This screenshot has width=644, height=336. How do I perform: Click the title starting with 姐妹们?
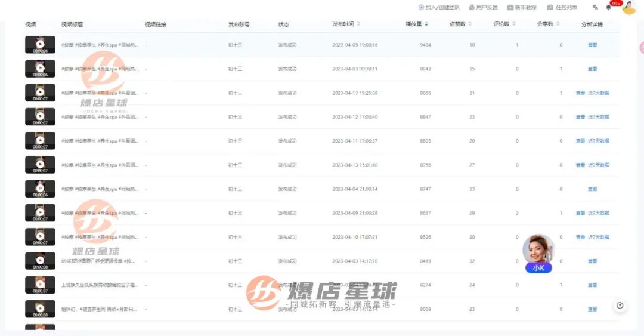[99, 309]
